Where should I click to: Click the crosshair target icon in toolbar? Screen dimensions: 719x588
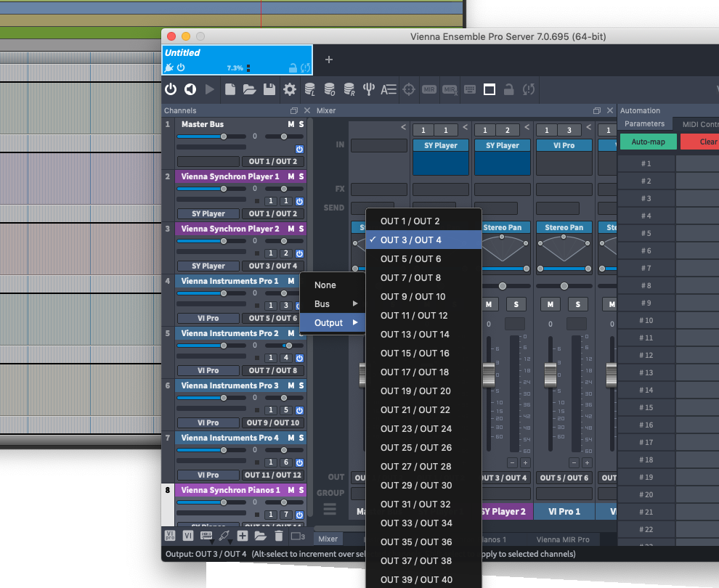pyautogui.click(x=409, y=89)
